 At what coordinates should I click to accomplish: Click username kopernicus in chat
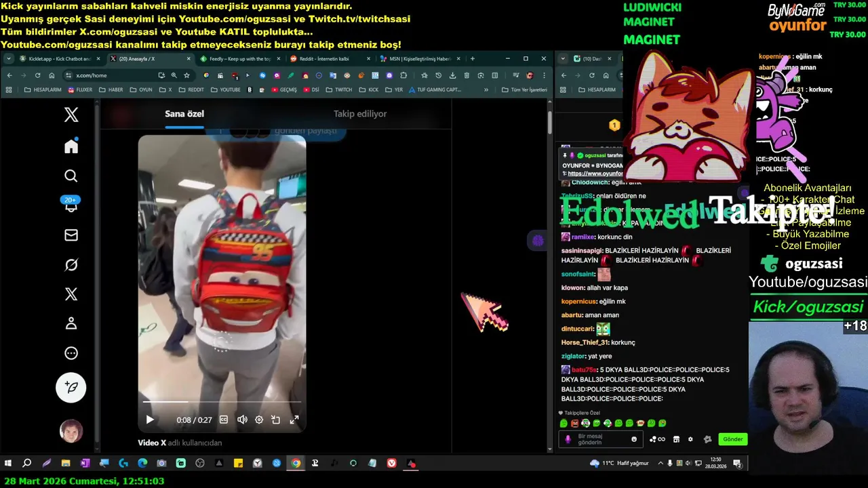coord(579,301)
